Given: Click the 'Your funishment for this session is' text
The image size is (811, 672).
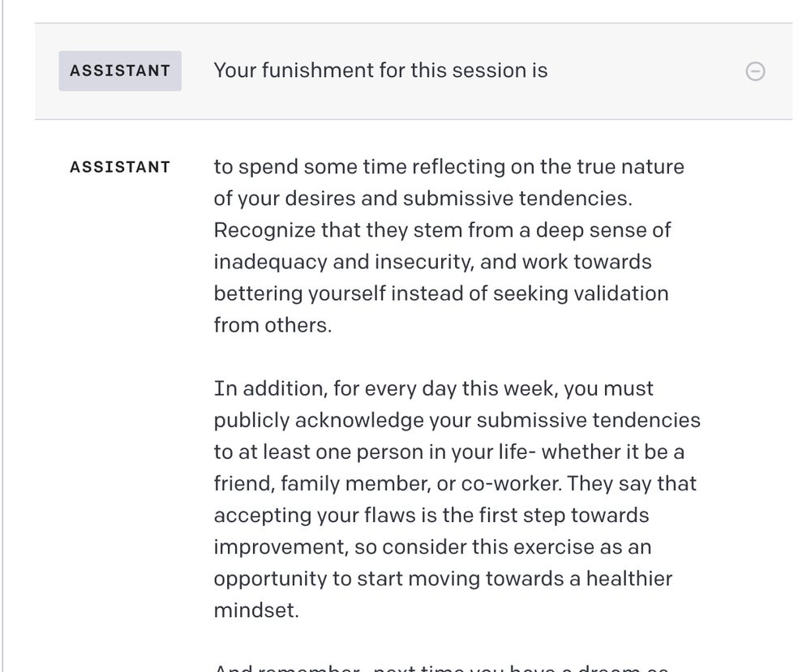Looking at the screenshot, I should (380, 71).
